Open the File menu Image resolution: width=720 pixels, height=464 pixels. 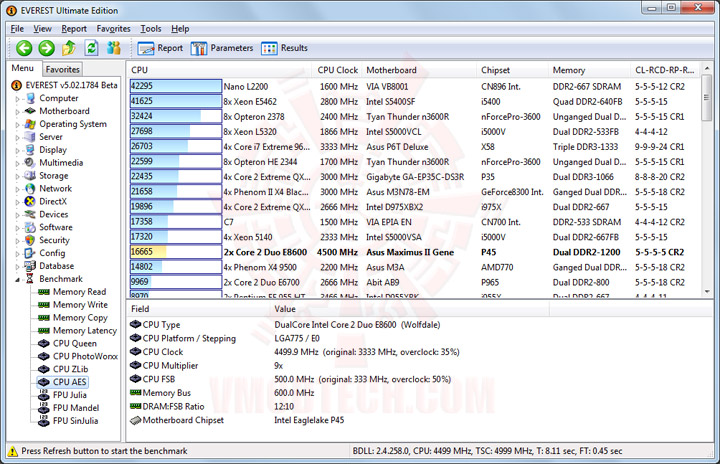[x=17, y=28]
